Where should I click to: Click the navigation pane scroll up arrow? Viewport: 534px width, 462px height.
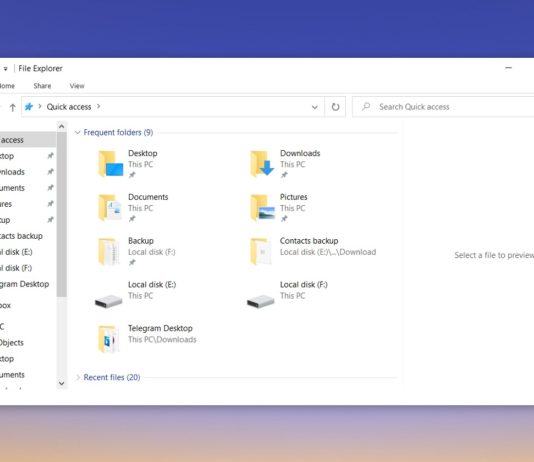[62, 127]
